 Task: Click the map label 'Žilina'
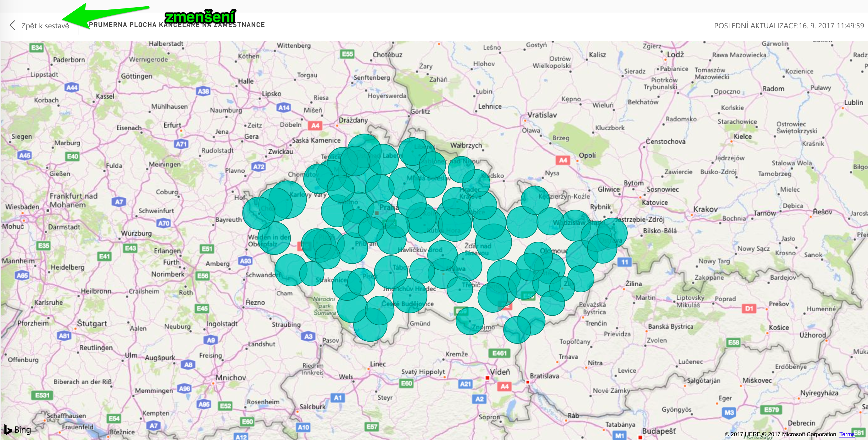pyautogui.click(x=633, y=283)
